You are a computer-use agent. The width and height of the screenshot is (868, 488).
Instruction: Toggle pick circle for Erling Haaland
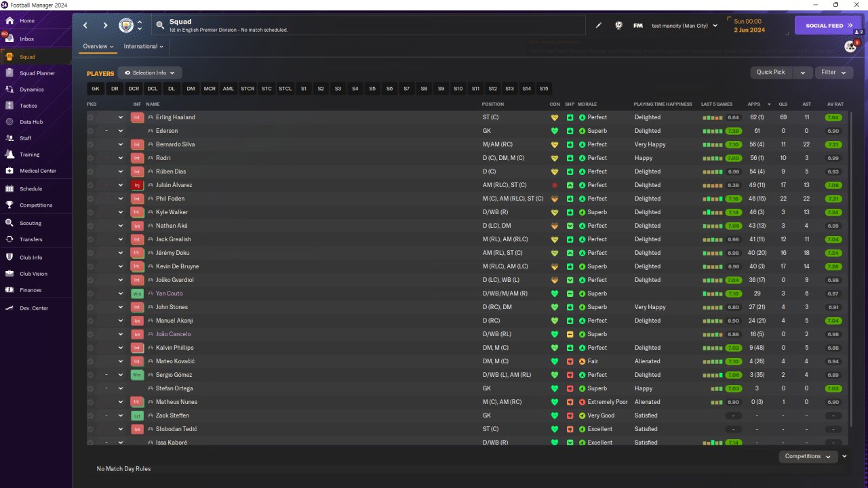pos(90,117)
